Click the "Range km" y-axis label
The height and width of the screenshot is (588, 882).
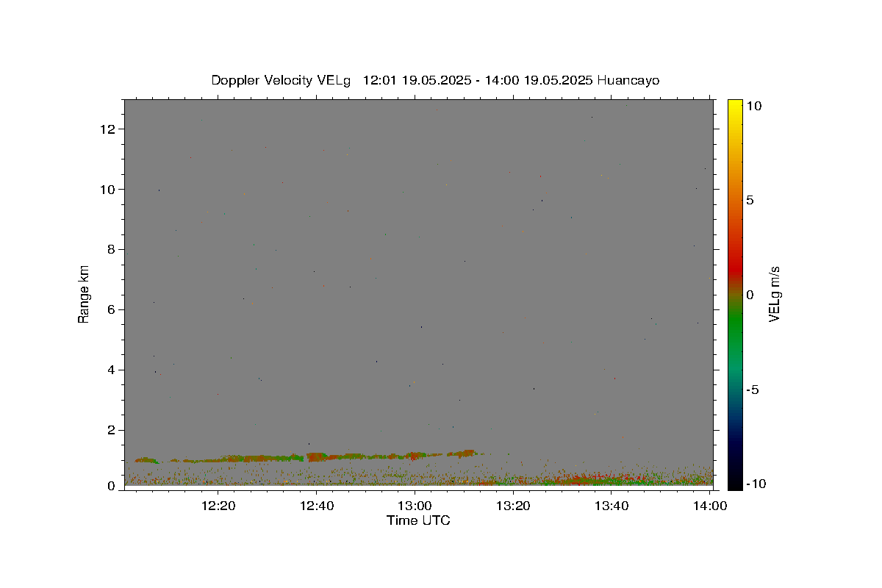pos(84,294)
